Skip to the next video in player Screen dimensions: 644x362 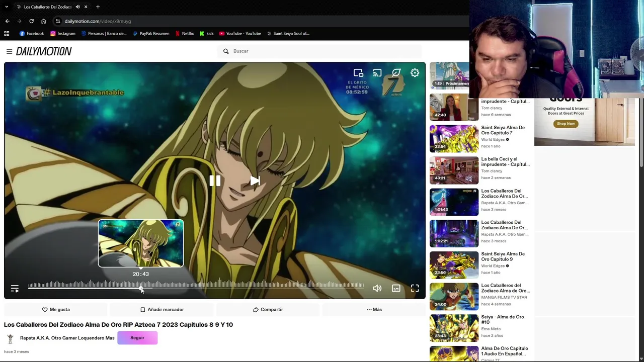255,181
